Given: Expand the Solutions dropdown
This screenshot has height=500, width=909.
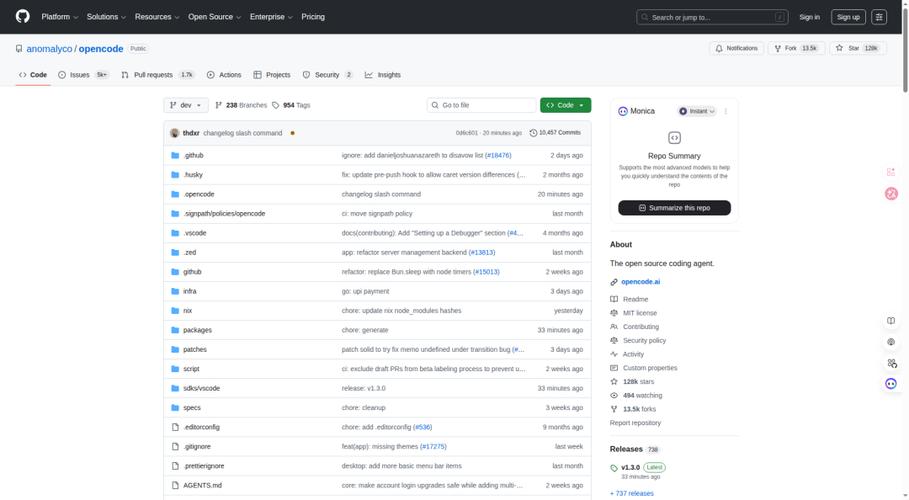Looking at the screenshot, I should point(106,17).
